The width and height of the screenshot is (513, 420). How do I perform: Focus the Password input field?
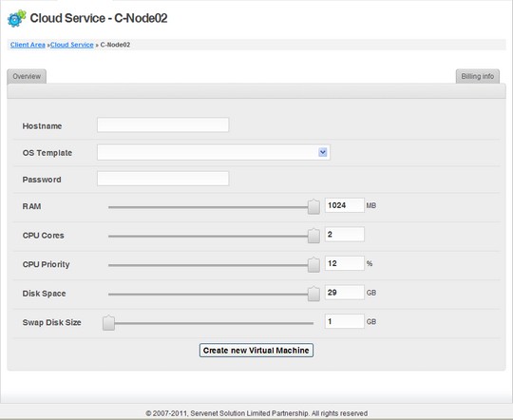163,179
